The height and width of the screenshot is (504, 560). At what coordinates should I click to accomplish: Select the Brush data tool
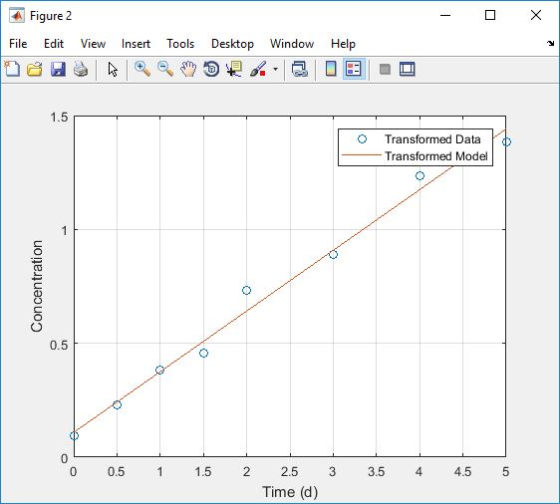pyautogui.click(x=258, y=69)
